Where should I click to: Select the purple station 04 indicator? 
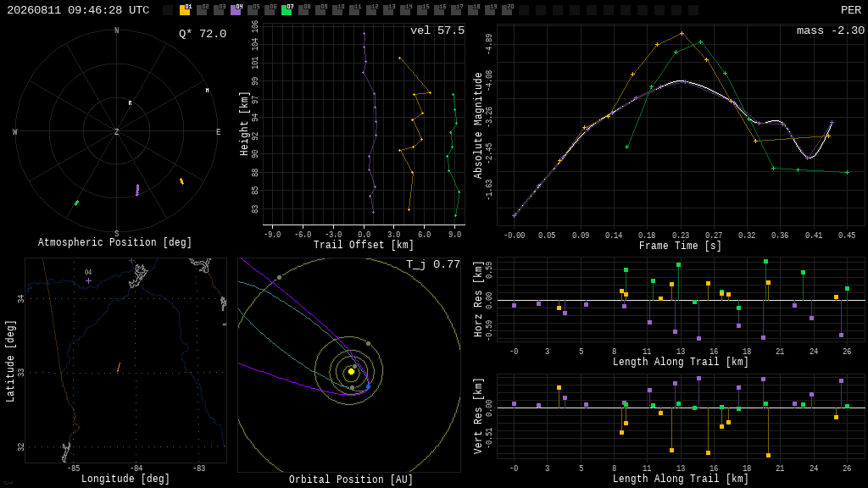pyautogui.click(x=236, y=10)
